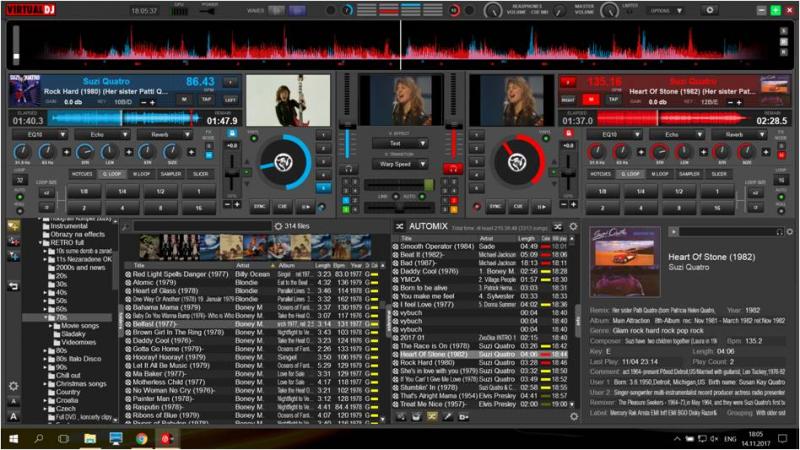Image resolution: width=800 pixels, height=450 pixels.
Task: Click the right deck pitch plus button
Action: (573, 205)
